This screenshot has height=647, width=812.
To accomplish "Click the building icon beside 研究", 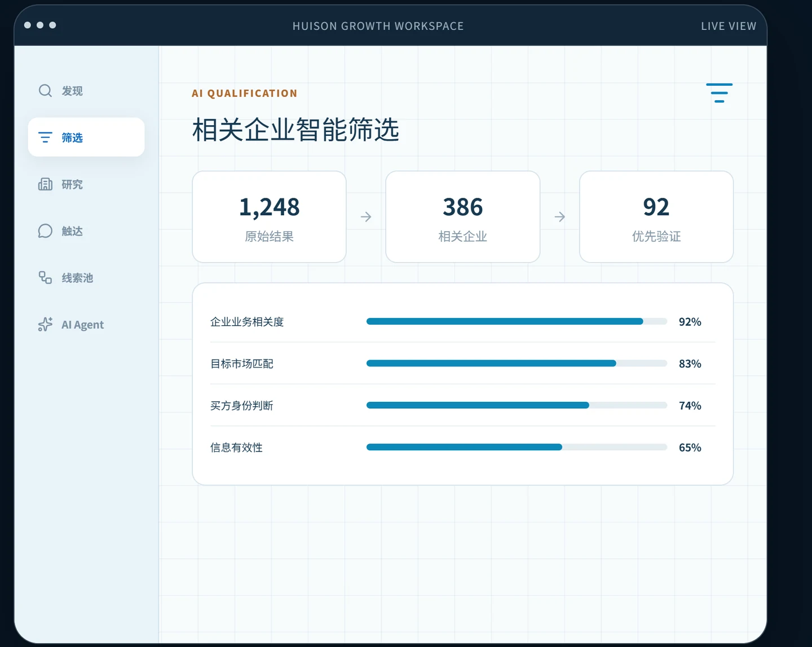I will 45,184.
